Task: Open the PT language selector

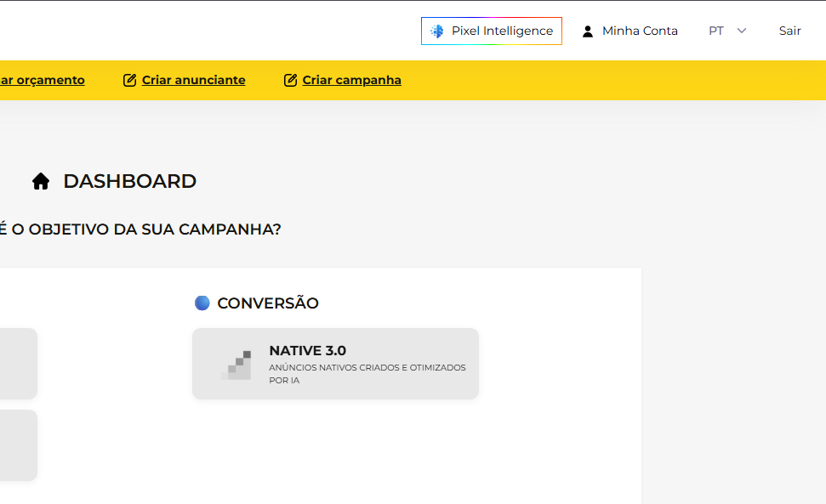Action: tap(727, 31)
